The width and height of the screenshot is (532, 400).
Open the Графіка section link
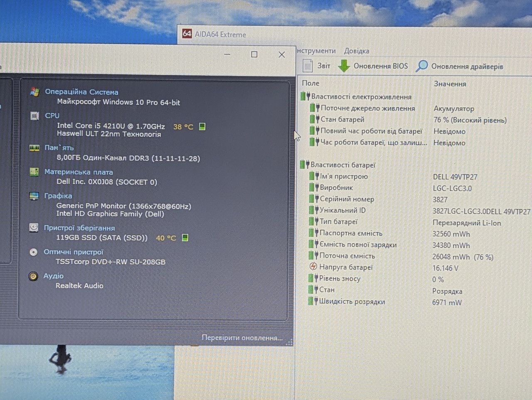58,196
